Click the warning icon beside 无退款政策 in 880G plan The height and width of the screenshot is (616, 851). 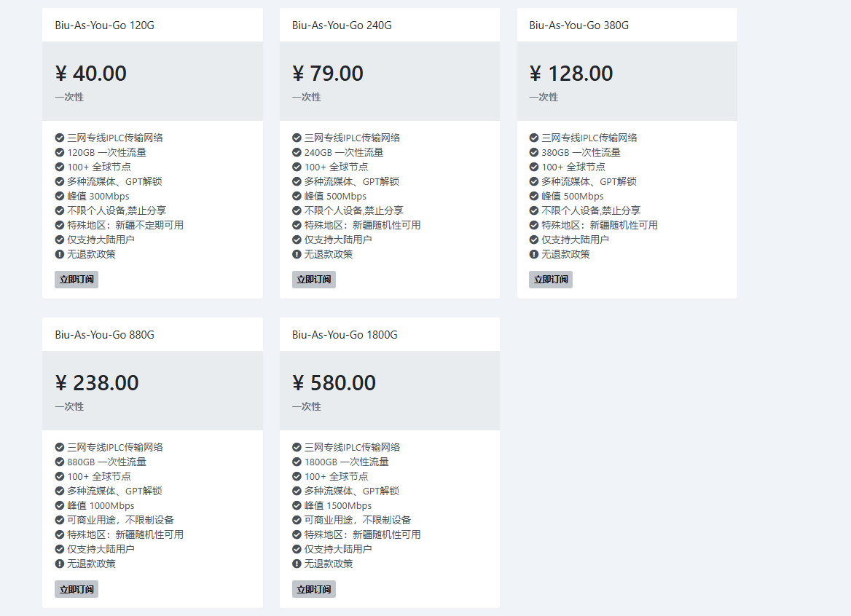tap(60, 564)
